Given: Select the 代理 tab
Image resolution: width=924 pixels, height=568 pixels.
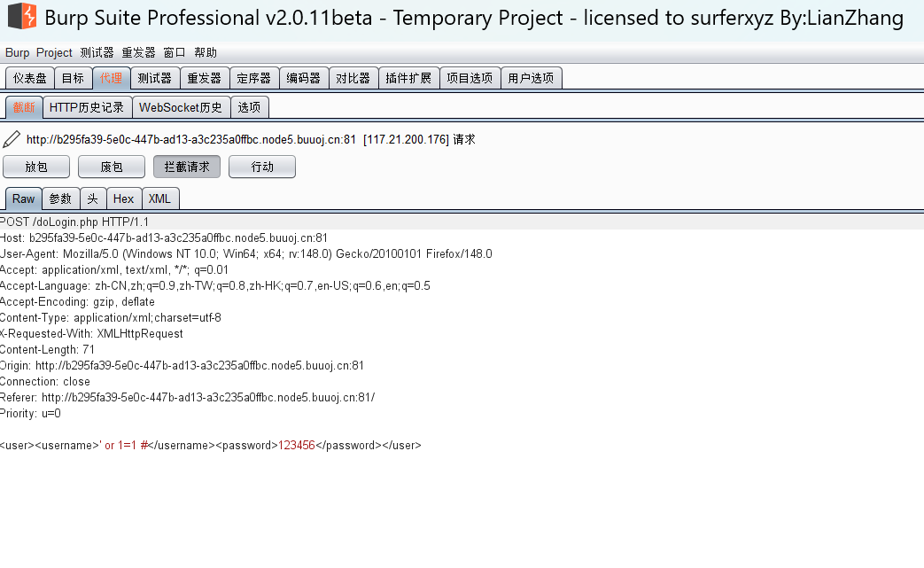Looking at the screenshot, I should click(x=112, y=78).
